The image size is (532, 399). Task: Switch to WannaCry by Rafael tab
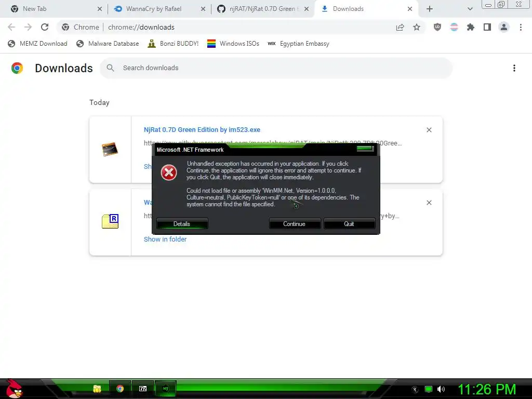[159, 9]
